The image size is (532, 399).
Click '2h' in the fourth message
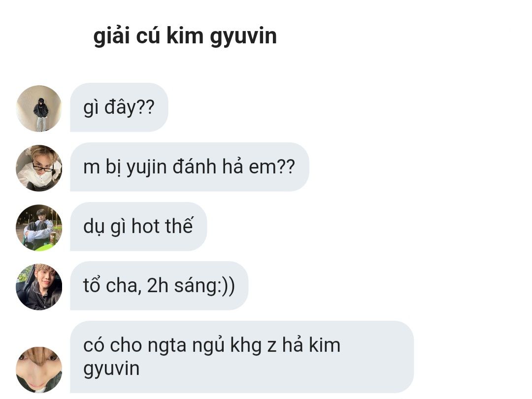pos(158,286)
